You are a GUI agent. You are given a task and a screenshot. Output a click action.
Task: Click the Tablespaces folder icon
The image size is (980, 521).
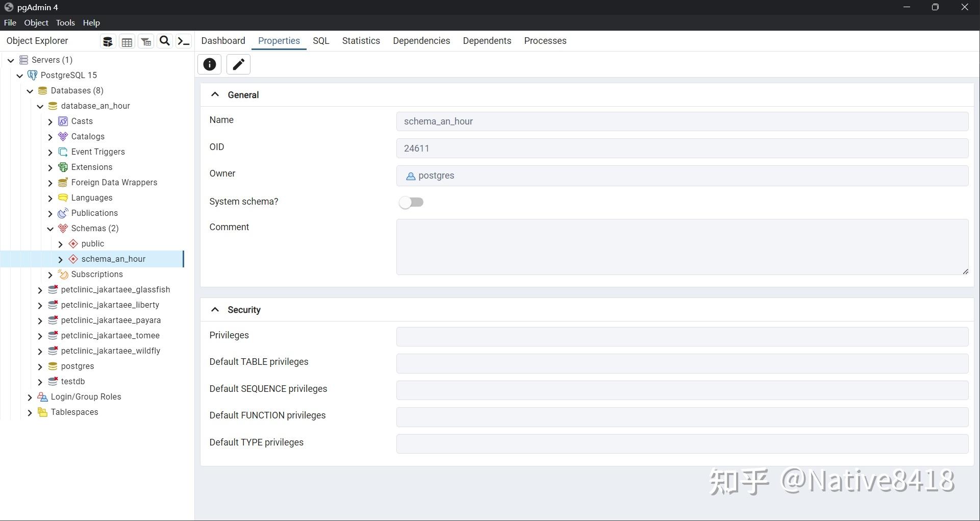(x=42, y=412)
